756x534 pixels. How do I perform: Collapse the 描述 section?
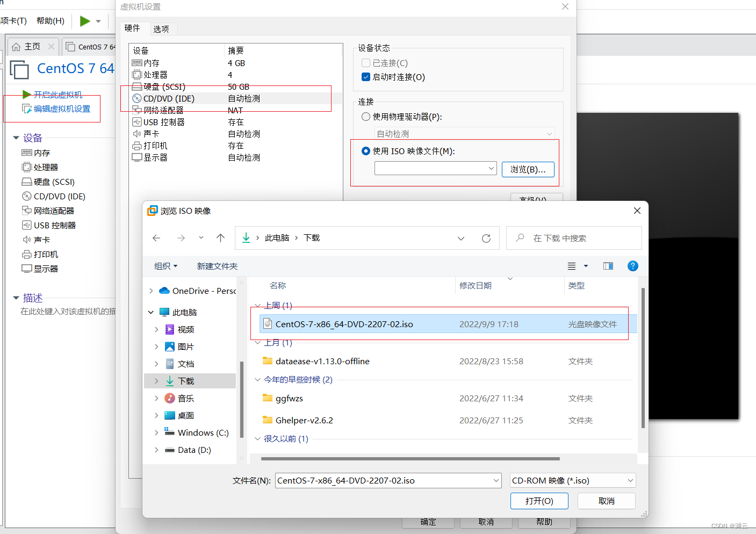coord(16,298)
